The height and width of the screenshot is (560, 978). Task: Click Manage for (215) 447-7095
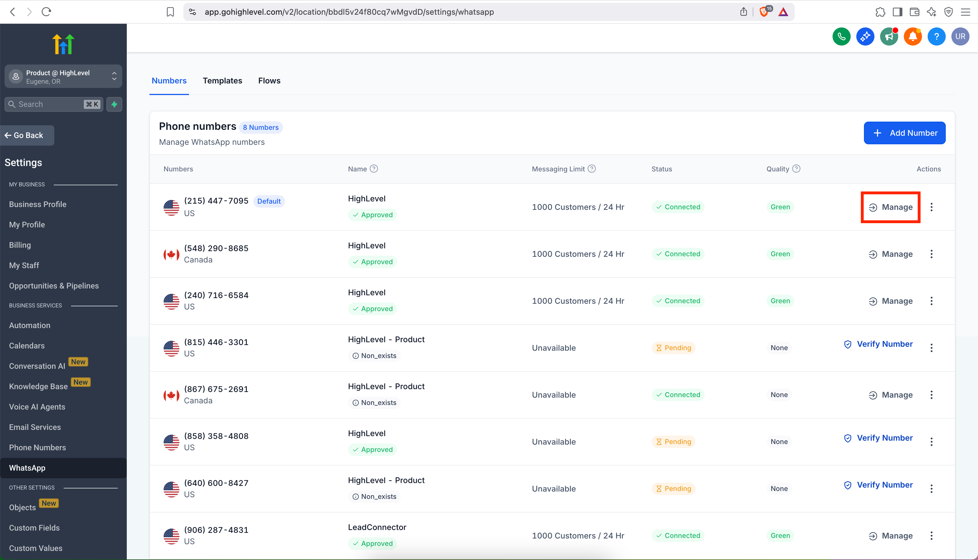click(x=890, y=207)
